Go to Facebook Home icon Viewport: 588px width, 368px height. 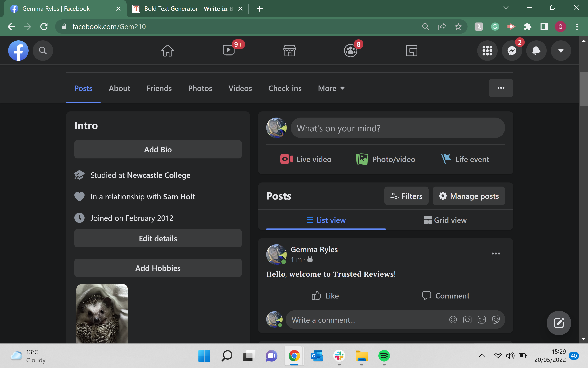tap(168, 51)
